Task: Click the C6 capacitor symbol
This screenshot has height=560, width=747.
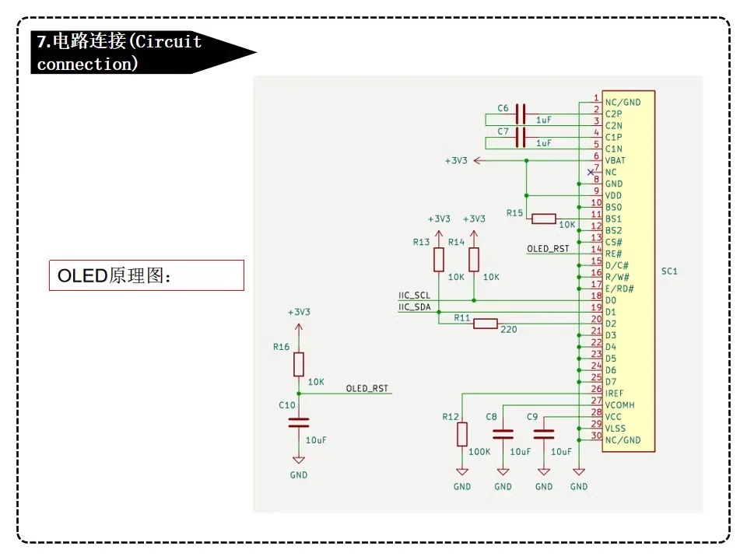Action: coord(521,114)
